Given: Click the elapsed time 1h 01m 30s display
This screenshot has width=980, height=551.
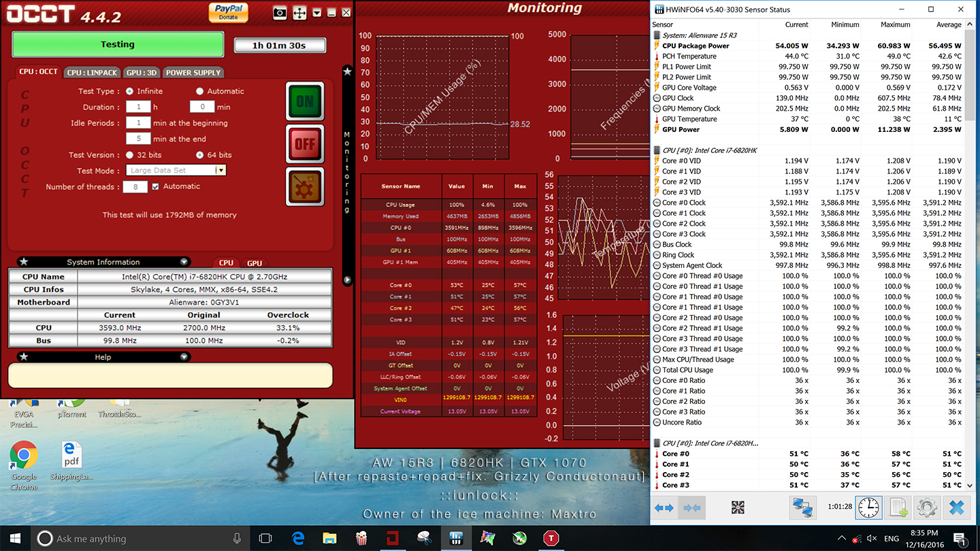Looking at the screenshot, I should tap(280, 46).
